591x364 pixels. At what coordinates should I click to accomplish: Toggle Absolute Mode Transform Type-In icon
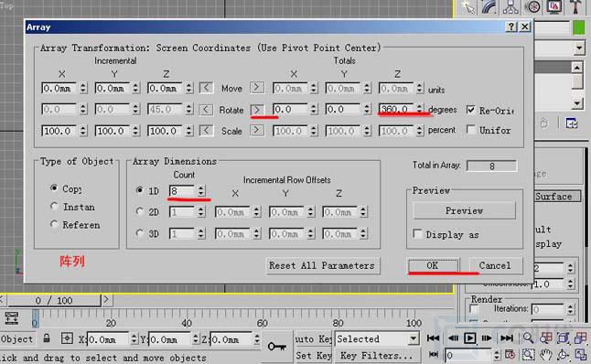tap(67, 338)
